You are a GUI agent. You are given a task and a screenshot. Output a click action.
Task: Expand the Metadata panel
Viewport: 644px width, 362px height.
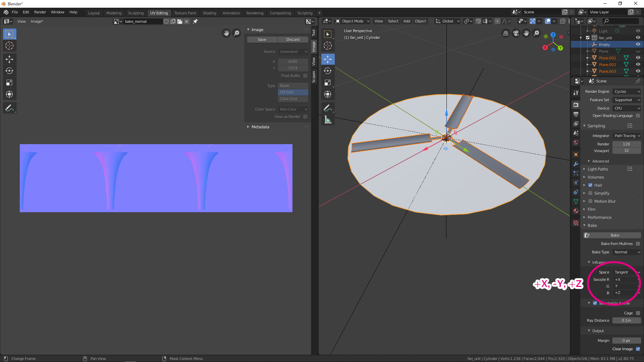pos(260,127)
